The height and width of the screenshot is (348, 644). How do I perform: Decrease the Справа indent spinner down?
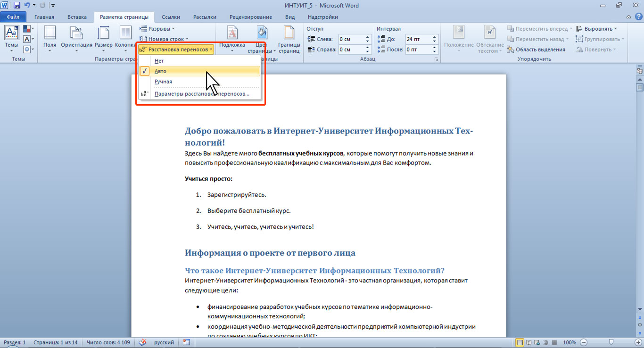click(x=368, y=52)
